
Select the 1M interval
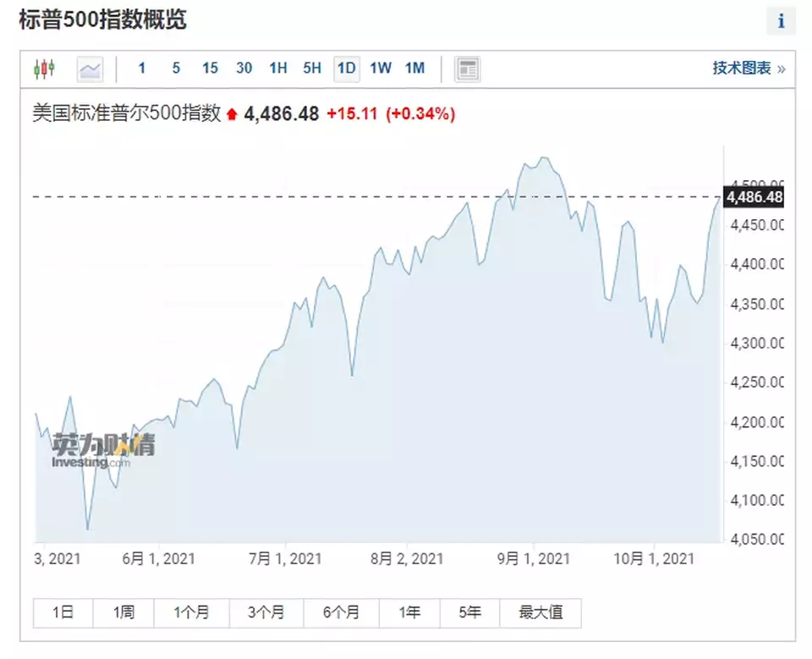click(x=414, y=68)
